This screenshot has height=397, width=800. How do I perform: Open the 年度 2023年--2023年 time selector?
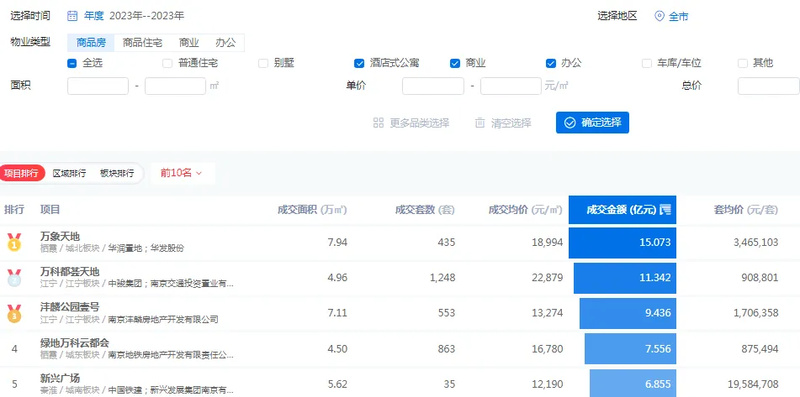point(126,16)
